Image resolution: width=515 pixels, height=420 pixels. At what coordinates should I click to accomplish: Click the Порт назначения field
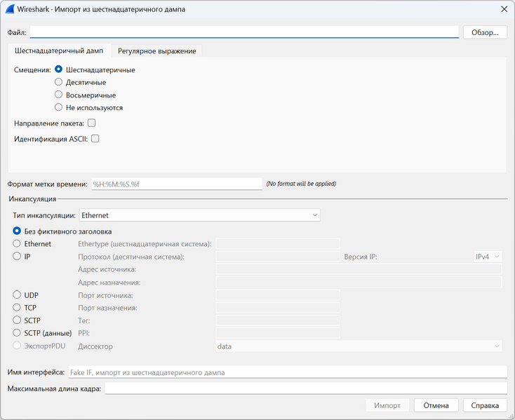pyautogui.click(x=278, y=308)
